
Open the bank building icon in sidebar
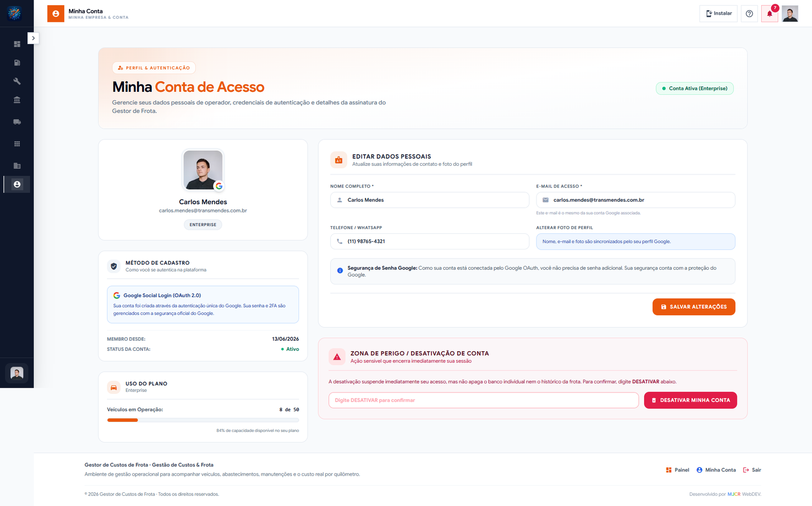click(17, 100)
